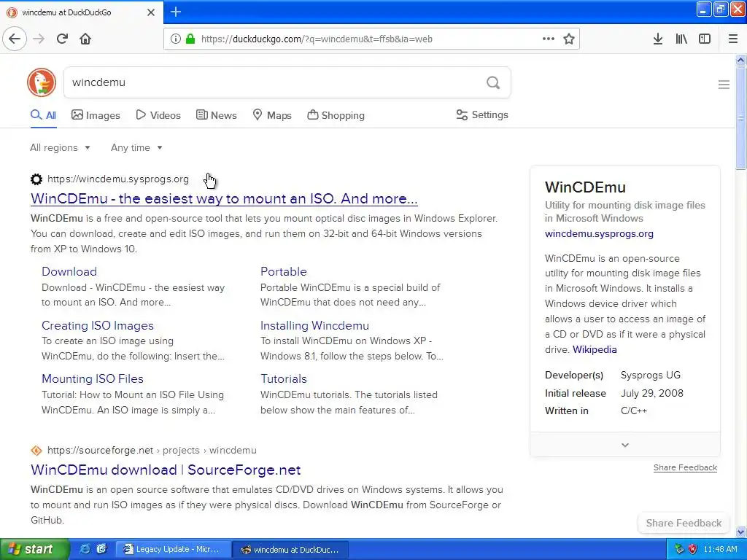
Task: Click the green network tray icon
Action: [679, 549]
